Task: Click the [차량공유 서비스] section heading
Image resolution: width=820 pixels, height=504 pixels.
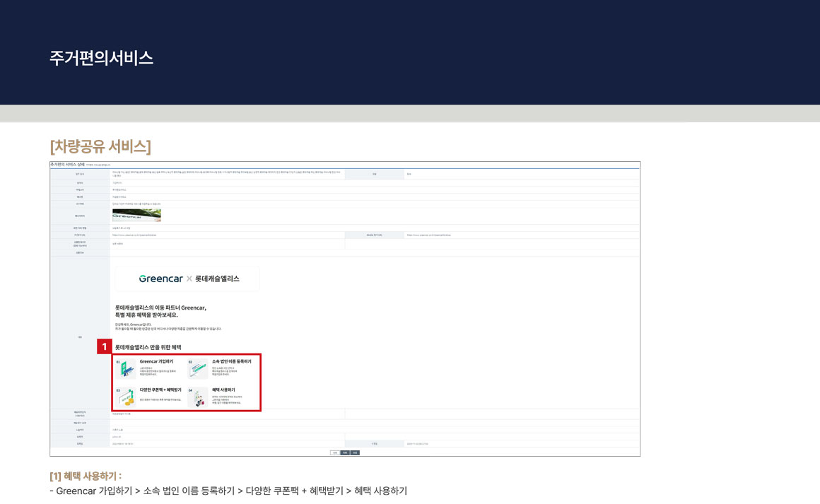Action: 100,146
